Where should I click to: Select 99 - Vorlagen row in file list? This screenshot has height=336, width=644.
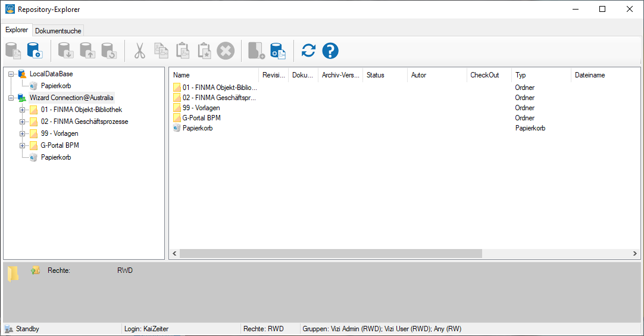201,108
